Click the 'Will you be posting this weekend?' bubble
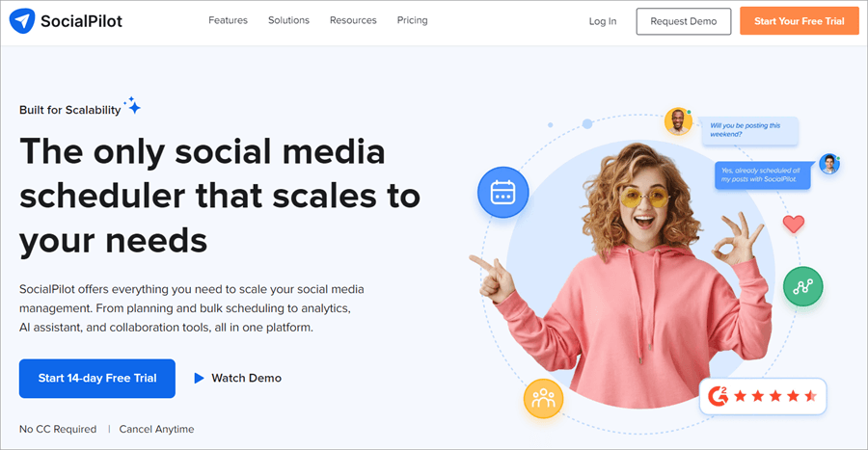 [x=749, y=130]
